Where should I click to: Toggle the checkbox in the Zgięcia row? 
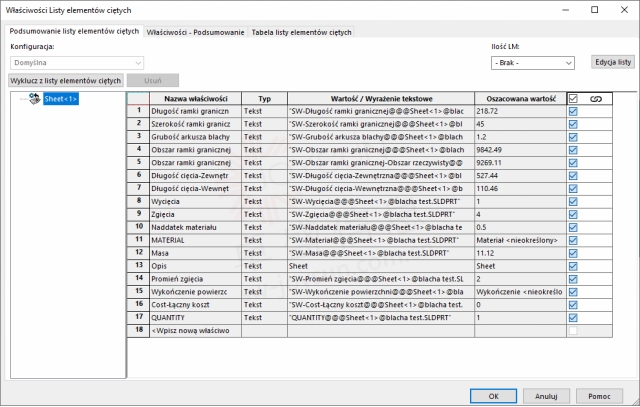click(x=573, y=214)
